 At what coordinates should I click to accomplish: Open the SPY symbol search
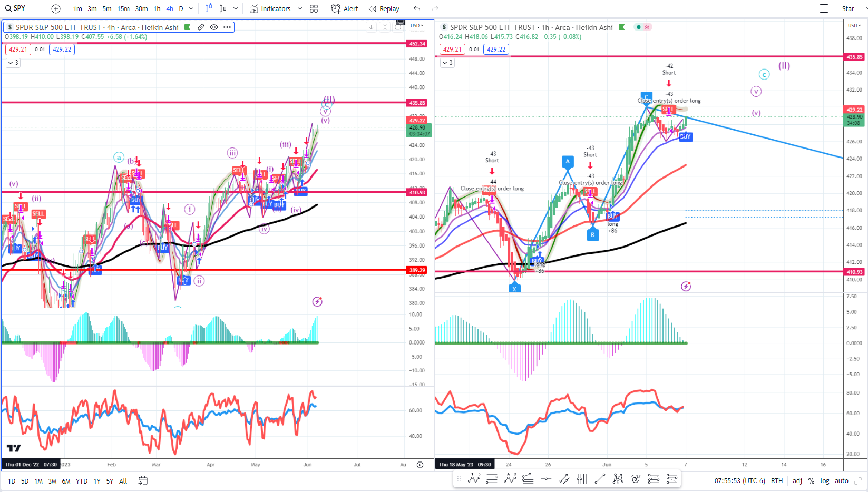16,8
